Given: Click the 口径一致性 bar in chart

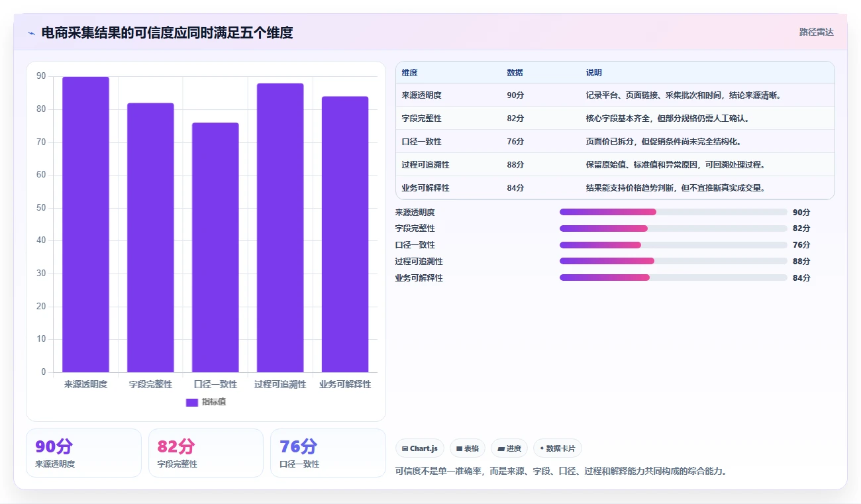Looking at the screenshot, I should tap(215, 248).
